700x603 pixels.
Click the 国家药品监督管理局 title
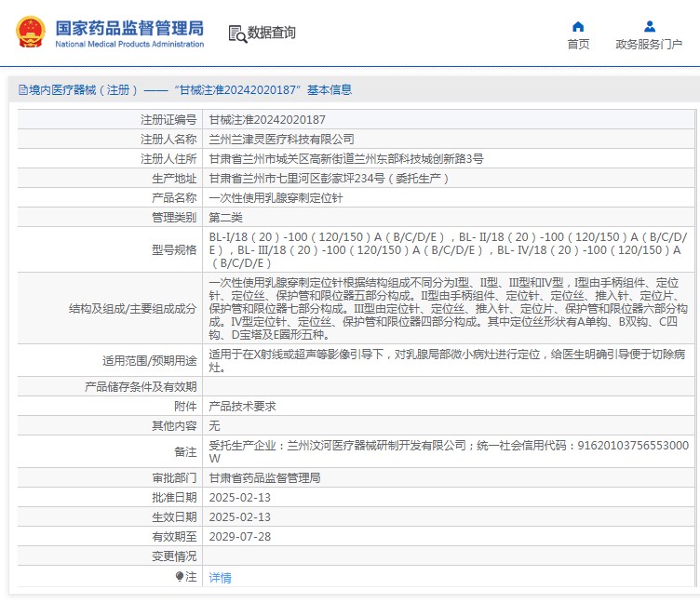[x=129, y=28]
